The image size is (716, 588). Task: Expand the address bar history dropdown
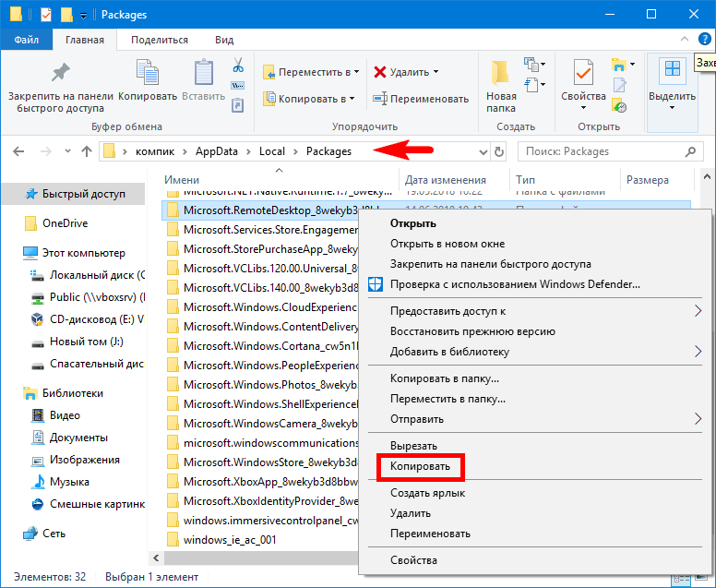[x=483, y=151]
